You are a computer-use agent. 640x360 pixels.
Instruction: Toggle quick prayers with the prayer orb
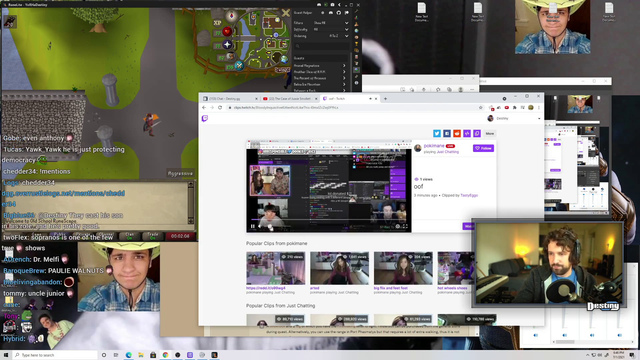tap(227, 44)
